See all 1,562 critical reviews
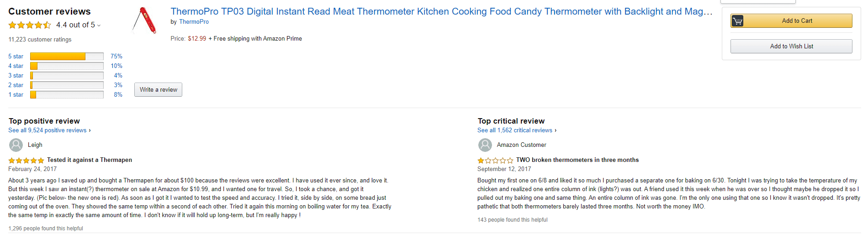This screenshot has height=239, width=868. pyautogui.click(x=515, y=130)
